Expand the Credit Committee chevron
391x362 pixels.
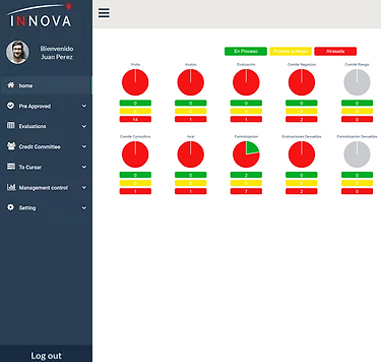84,146
